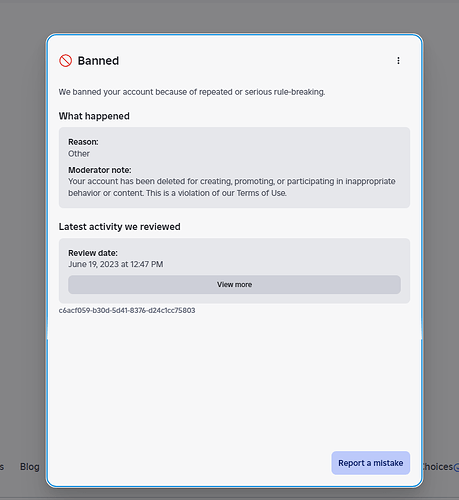Image resolution: width=459 pixels, height=500 pixels.
Task: Click the What happened heading
Action: 94,116
